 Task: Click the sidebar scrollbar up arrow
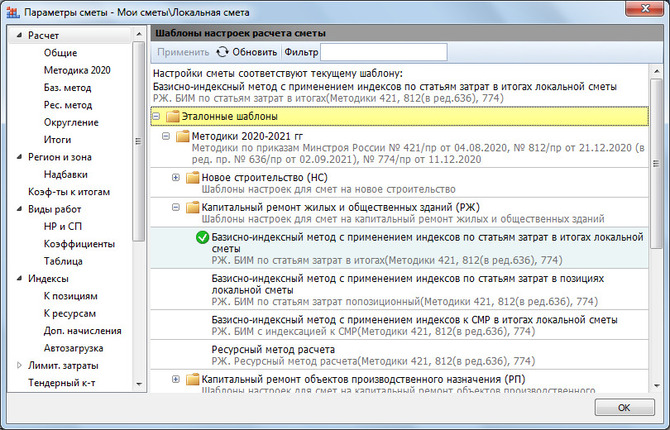point(139,34)
